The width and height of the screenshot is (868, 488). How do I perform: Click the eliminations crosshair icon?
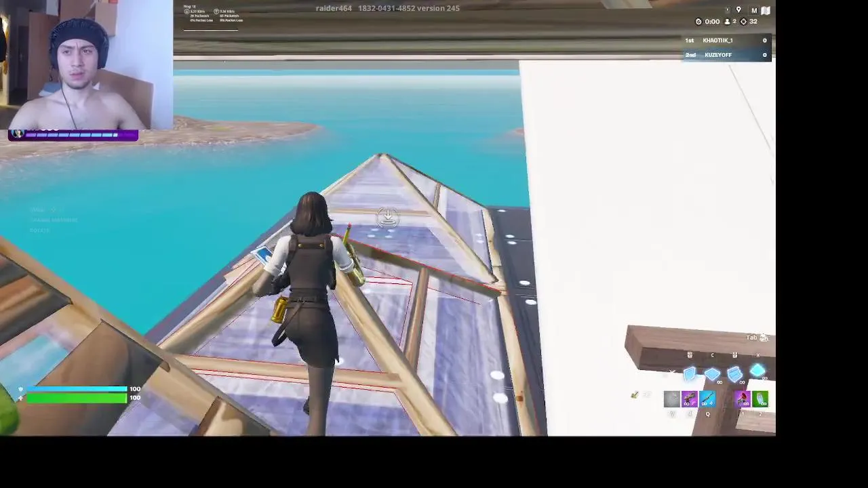pyautogui.click(x=743, y=22)
